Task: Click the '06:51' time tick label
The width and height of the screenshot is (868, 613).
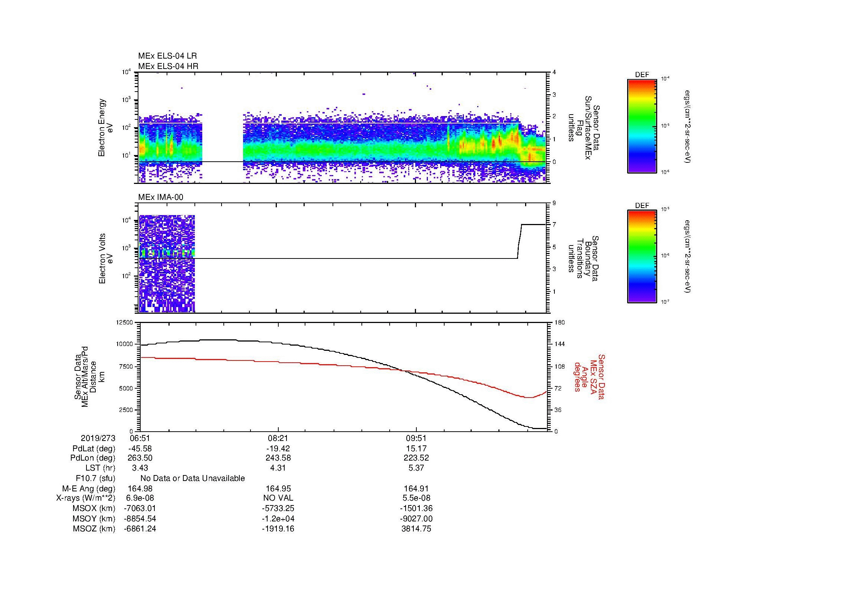Action: coord(140,438)
